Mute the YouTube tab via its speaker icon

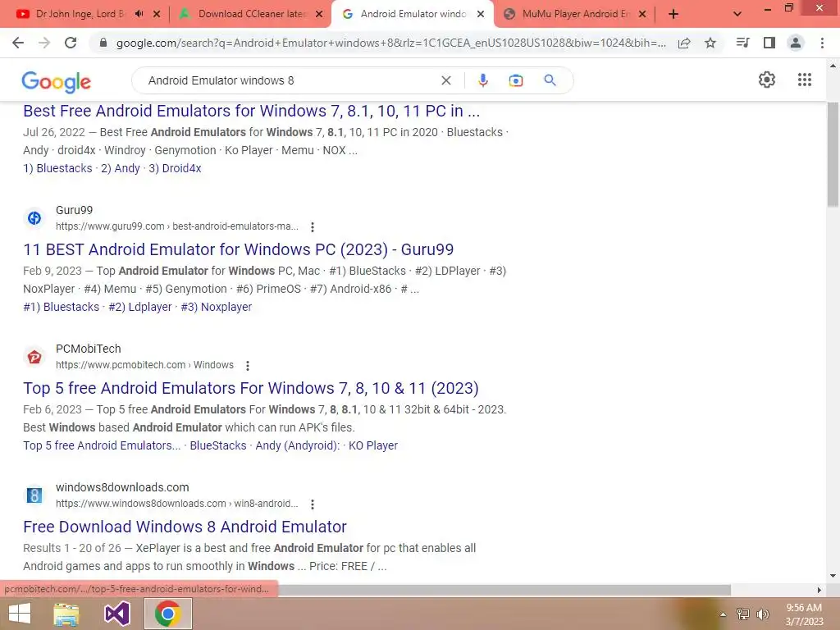139,14
